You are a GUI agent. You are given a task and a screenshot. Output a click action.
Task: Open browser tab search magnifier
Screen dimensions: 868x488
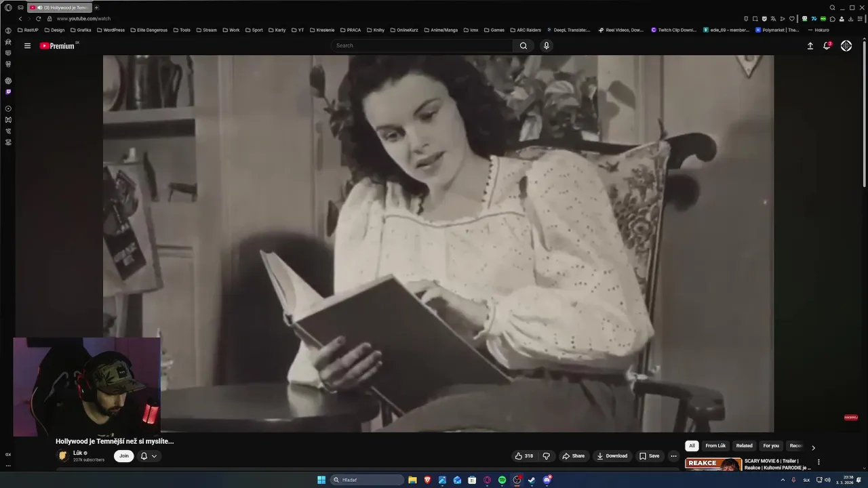[833, 7]
